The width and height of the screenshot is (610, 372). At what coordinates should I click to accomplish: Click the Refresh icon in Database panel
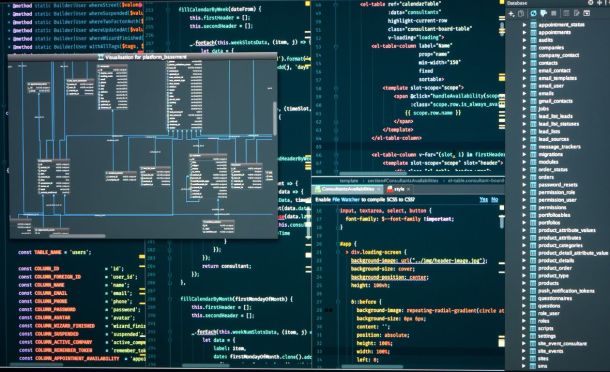(x=533, y=14)
